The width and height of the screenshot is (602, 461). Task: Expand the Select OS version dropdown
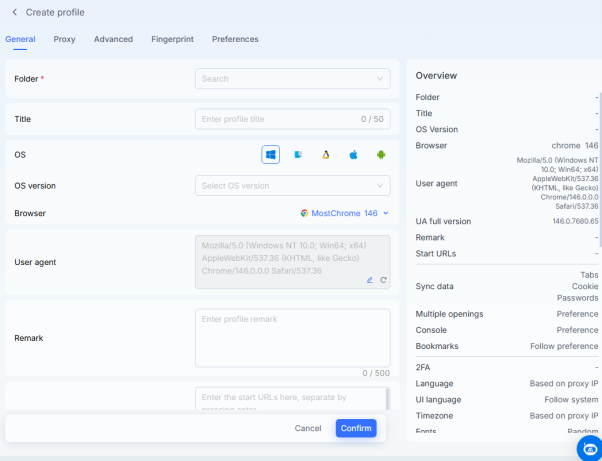coord(292,185)
